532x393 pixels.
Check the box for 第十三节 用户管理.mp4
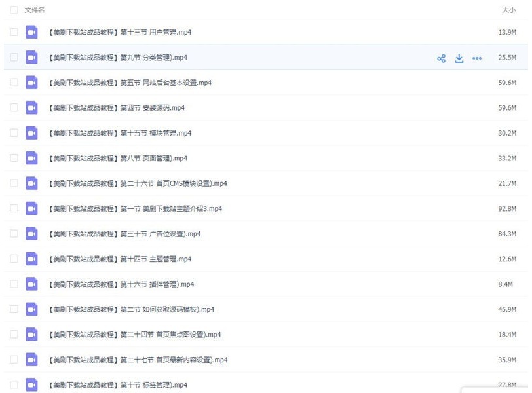[x=14, y=32]
